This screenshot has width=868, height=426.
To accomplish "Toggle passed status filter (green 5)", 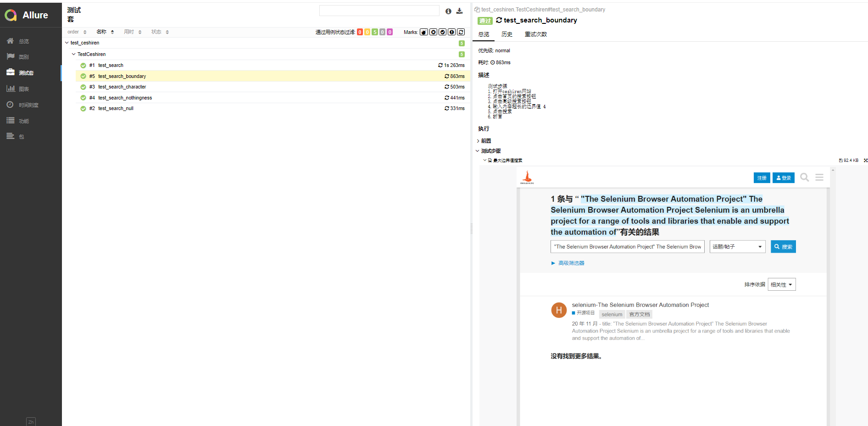I will click(x=375, y=32).
